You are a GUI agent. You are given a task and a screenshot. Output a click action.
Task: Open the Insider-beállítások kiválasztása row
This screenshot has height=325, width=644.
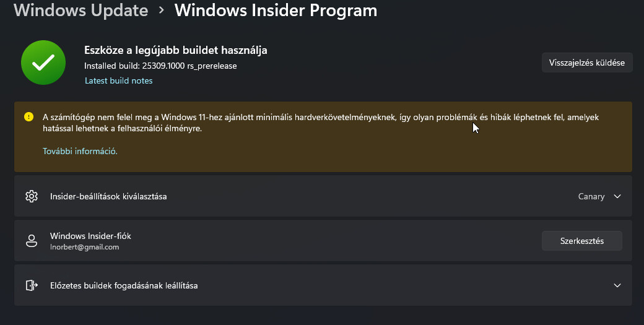[323, 196]
